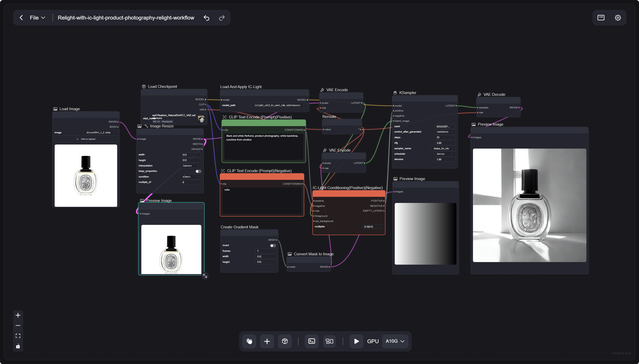639x364 pixels.
Task: Click the lock icon in the left sidebar
Action: pyautogui.click(x=18, y=346)
